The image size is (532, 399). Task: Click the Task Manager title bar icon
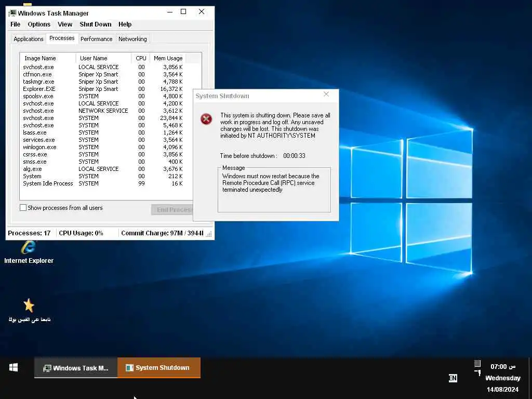pos(12,13)
